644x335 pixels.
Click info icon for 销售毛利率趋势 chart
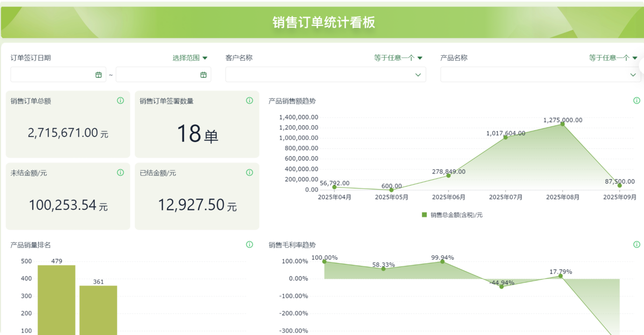(637, 244)
